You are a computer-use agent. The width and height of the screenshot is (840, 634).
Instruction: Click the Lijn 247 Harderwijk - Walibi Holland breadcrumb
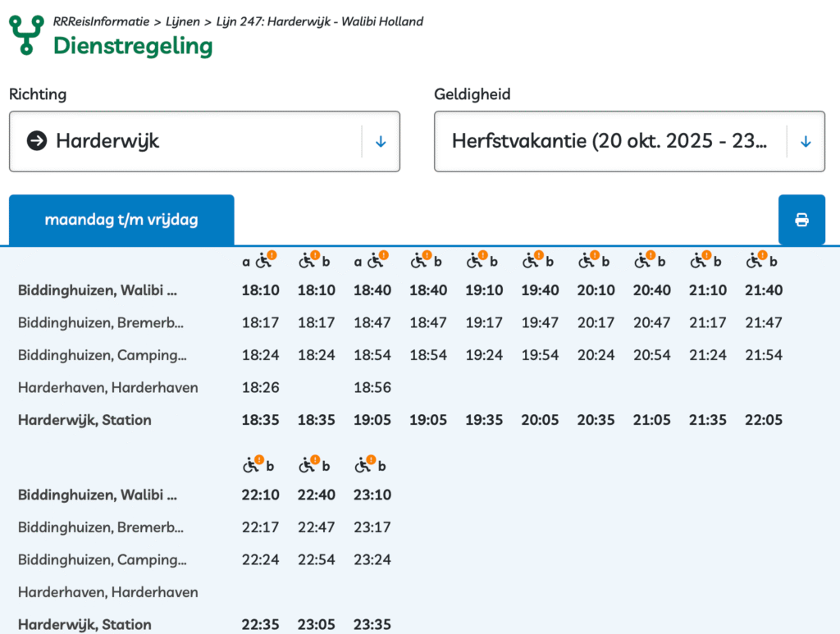[x=320, y=21]
